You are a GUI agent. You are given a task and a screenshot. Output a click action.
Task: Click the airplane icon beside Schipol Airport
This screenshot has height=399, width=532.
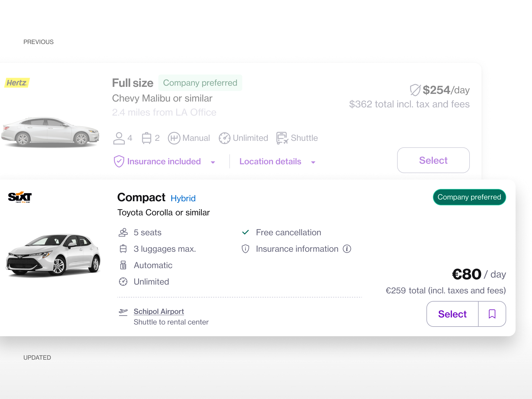pyautogui.click(x=123, y=312)
